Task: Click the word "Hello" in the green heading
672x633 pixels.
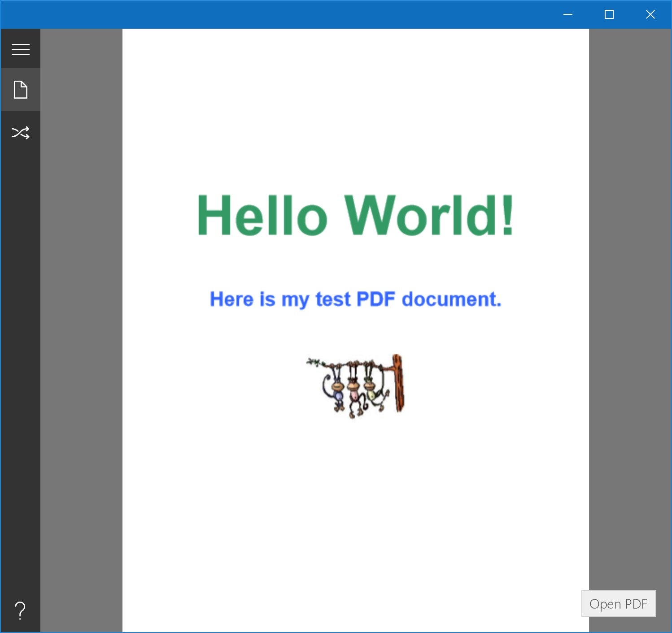Action: coord(262,216)
